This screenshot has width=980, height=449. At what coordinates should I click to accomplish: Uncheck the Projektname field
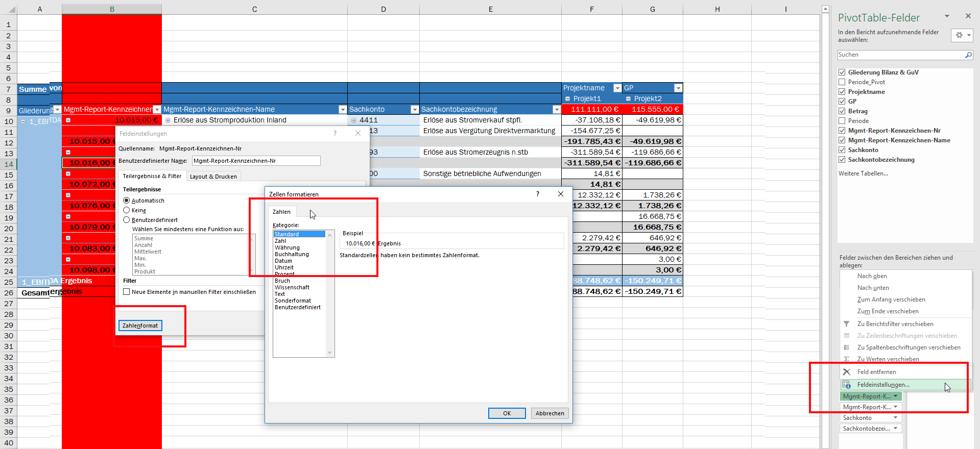(842, 92)
